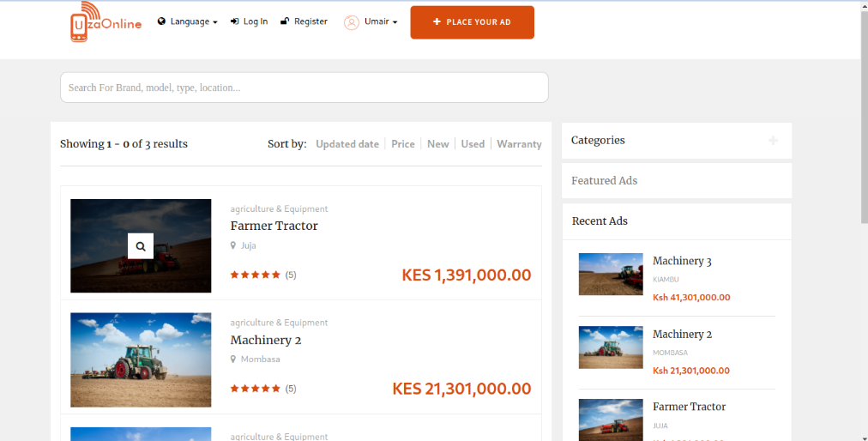
Task: Click Machinery 3 thumbnail in Recent Ads
Action: [x=612, y=275]
